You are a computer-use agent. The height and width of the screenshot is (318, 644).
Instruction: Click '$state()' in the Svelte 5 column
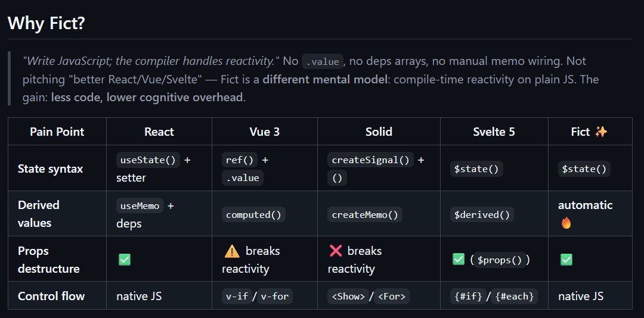[476, 169]
